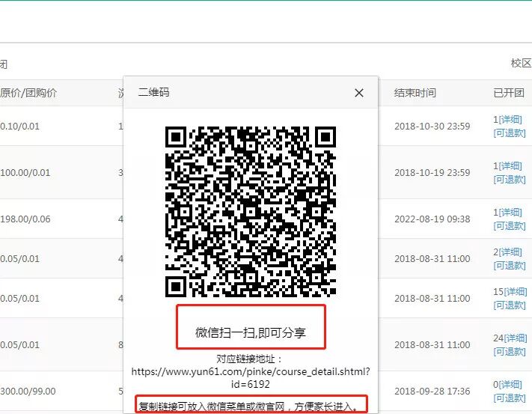Click 可退款 under 15[详细]
532x414 pixels.
pyautogui.click(x=510, y=305)
